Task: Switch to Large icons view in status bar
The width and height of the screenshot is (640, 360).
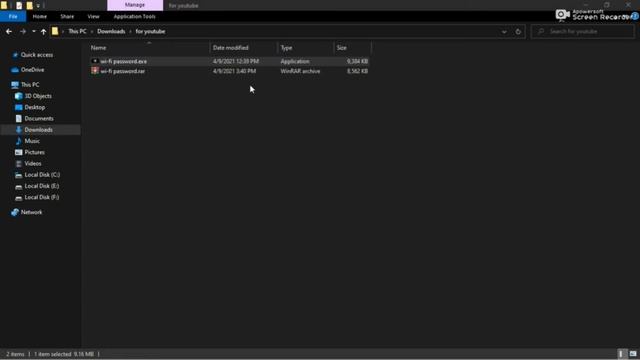Action: [633, 354]
